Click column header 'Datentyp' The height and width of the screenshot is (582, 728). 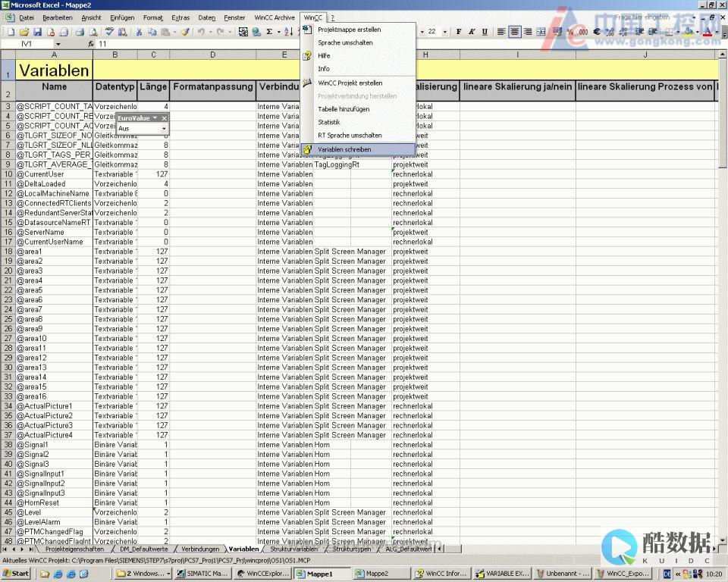tap(115, 89)
